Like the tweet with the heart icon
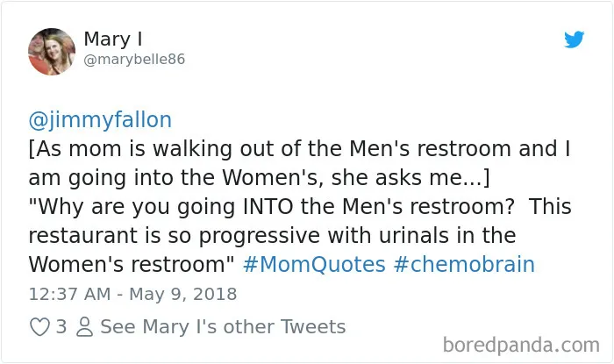This screenshot has height=364, width=614. coord(39,327)
